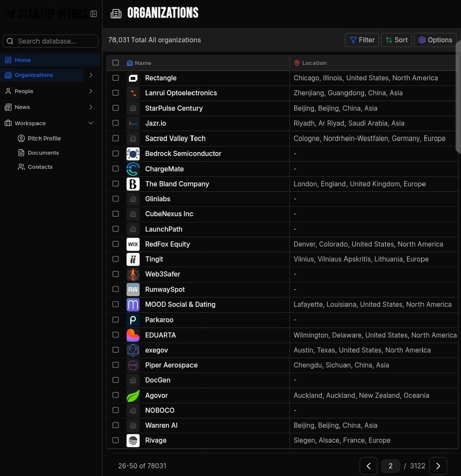Click the ChargeMate logo icon
This screenshot has height=476, width=461.
(133, 169)
